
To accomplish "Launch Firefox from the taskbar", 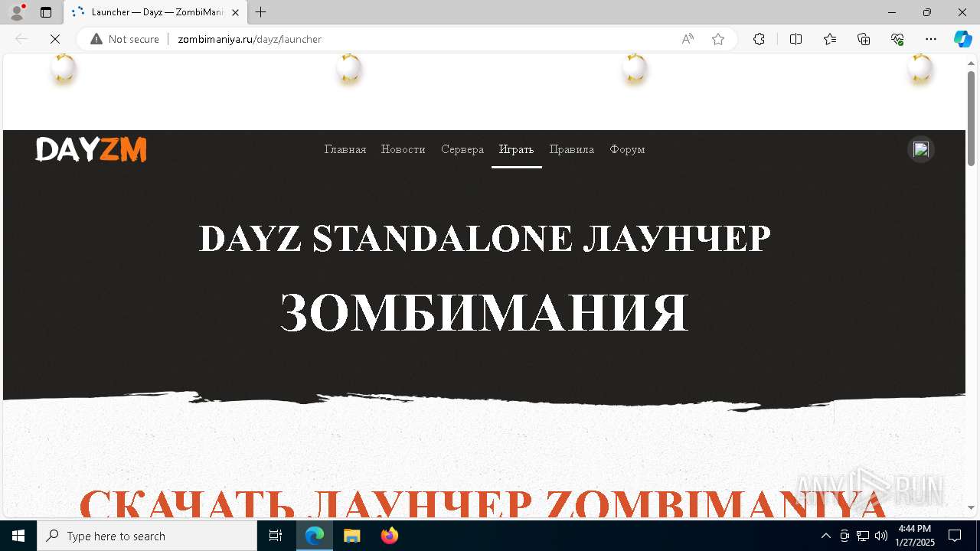I will (x=389, y=536).
